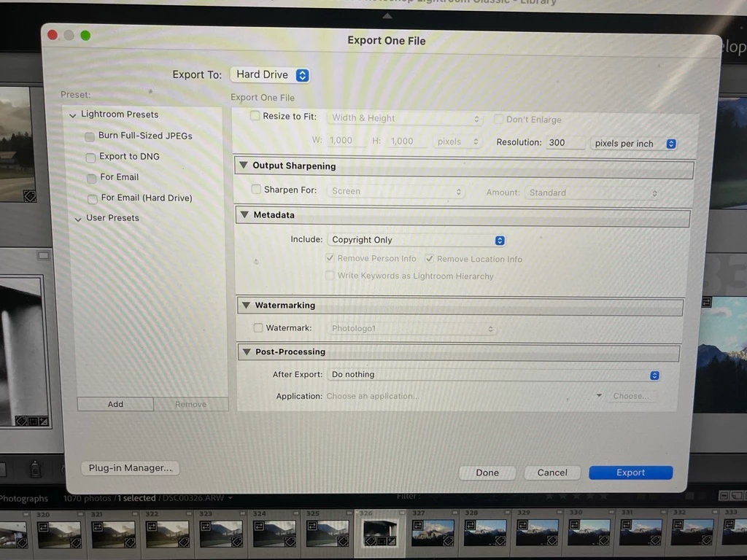Image resolution: width=747 pixels, height=560 pixels.
Task: Click the Done button
Action: [487, 472]
